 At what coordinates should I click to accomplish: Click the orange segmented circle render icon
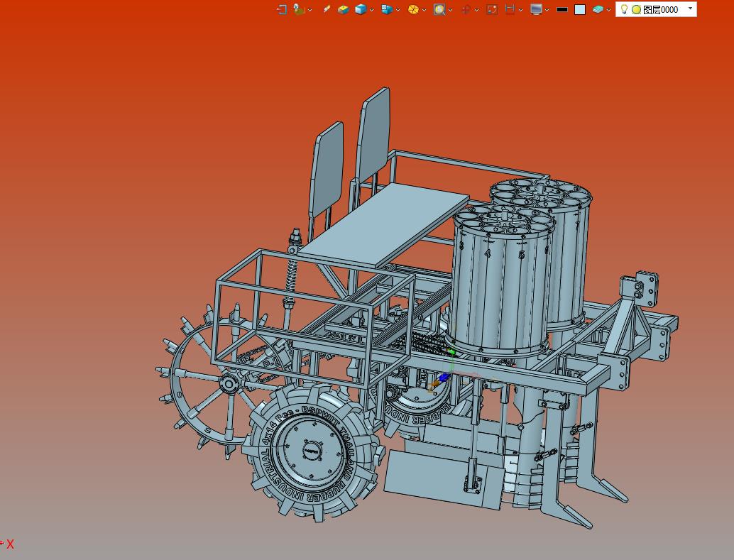[413, 9]
